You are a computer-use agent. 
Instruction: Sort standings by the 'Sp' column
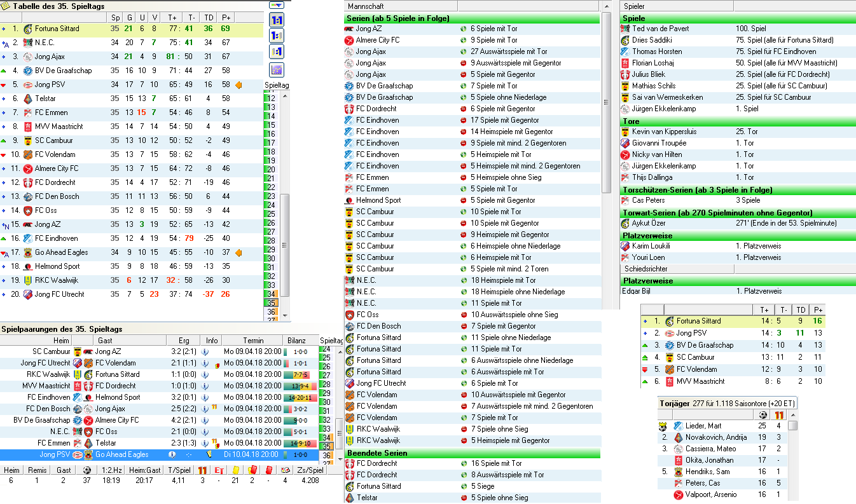click(x=114, y=17)
